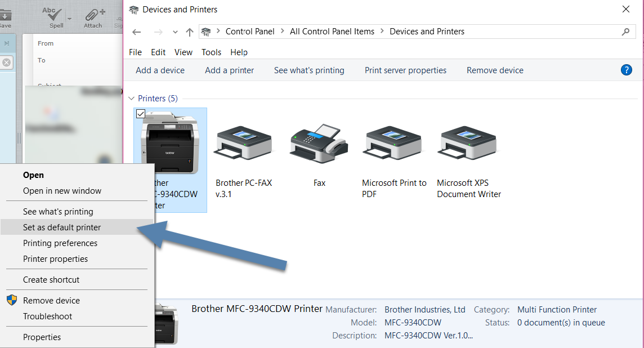644x348 pixels.
Task: Click the Devices and Printers title bar icon
Action: 133,10
